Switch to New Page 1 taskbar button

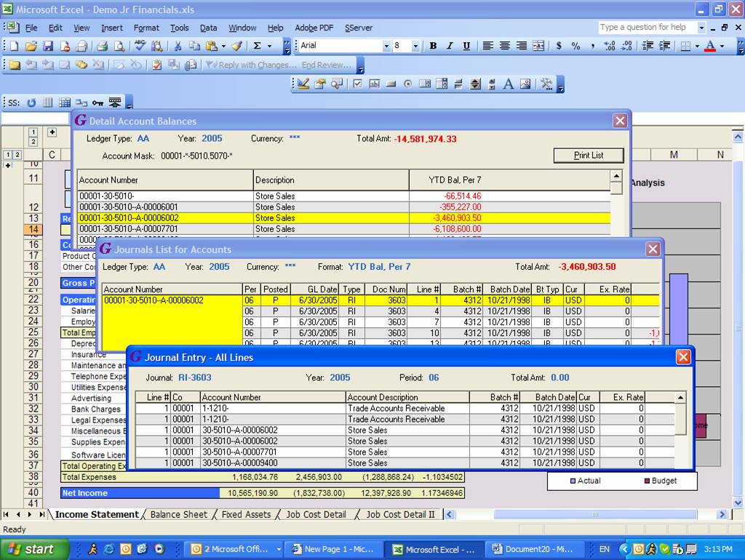[333, 549]
